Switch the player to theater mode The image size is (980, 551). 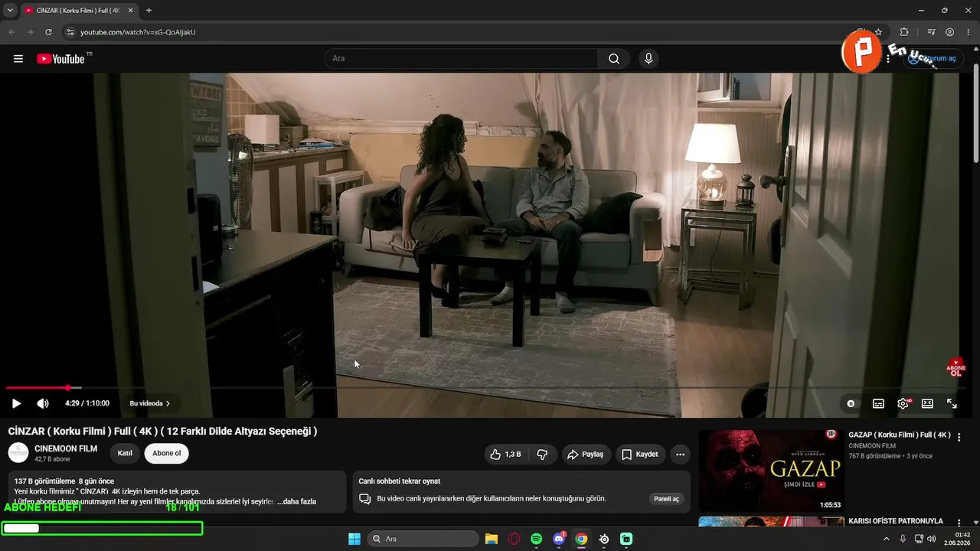[x=927, y=403]
